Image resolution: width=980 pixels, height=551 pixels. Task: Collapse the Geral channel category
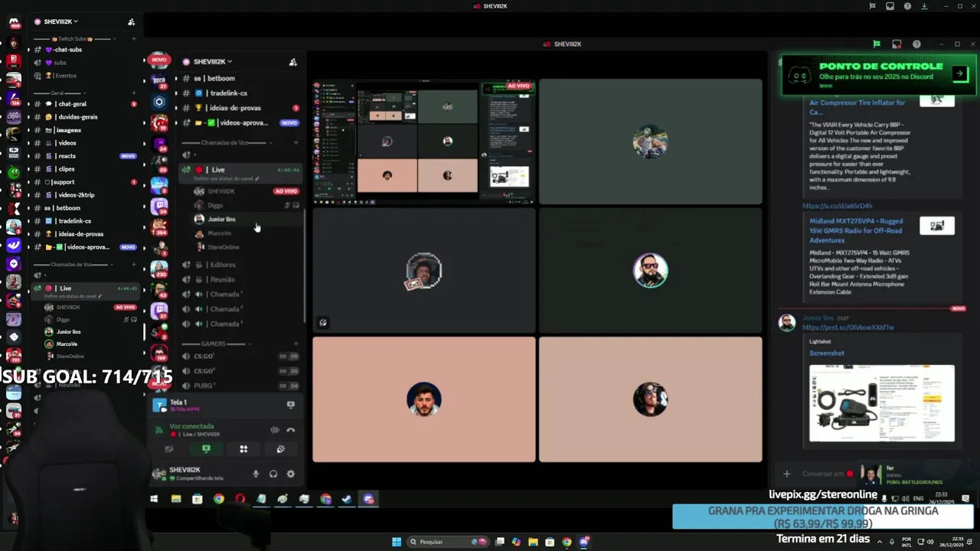tap(59, 93)
